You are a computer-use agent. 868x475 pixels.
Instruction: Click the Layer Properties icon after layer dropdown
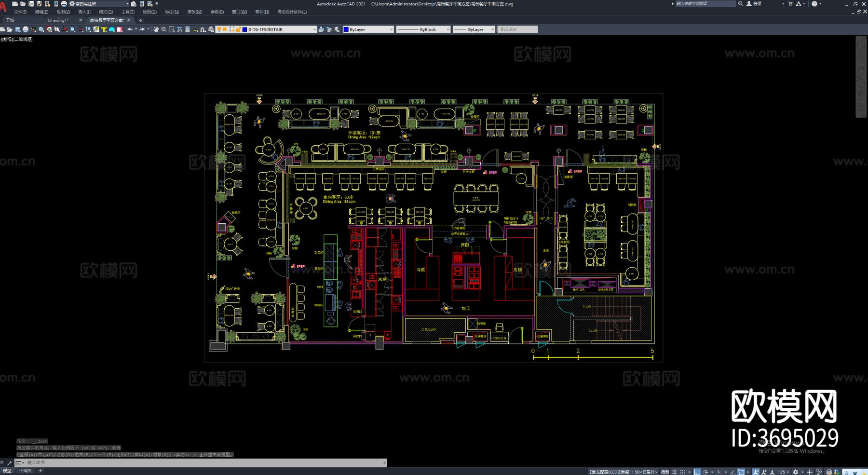click(321, 29)
